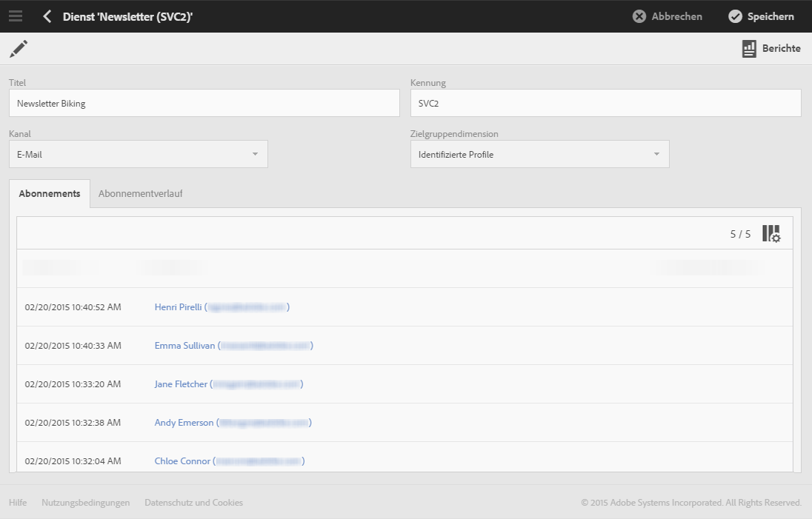
Task: Open the Berichte reports icon
Action: point(749,49)
